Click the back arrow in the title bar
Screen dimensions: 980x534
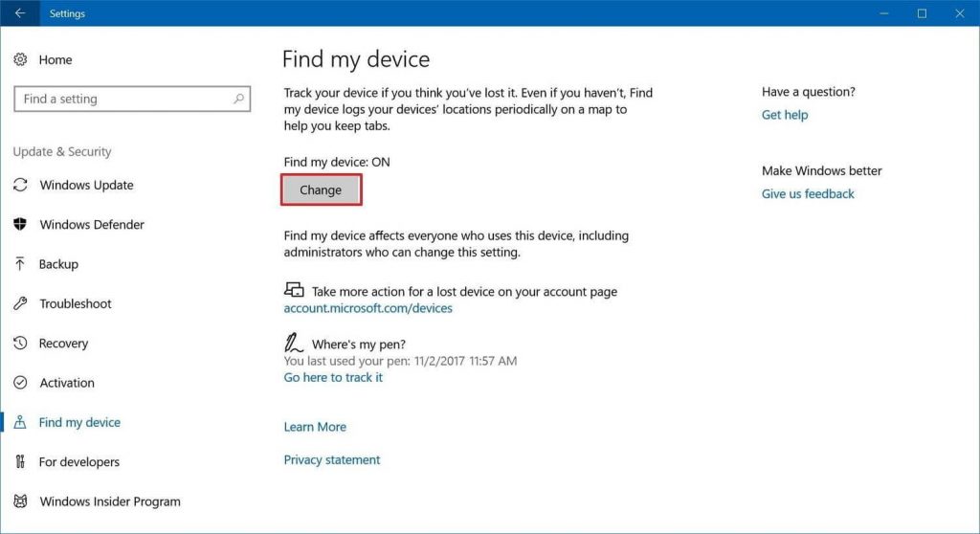pos(20,13)
